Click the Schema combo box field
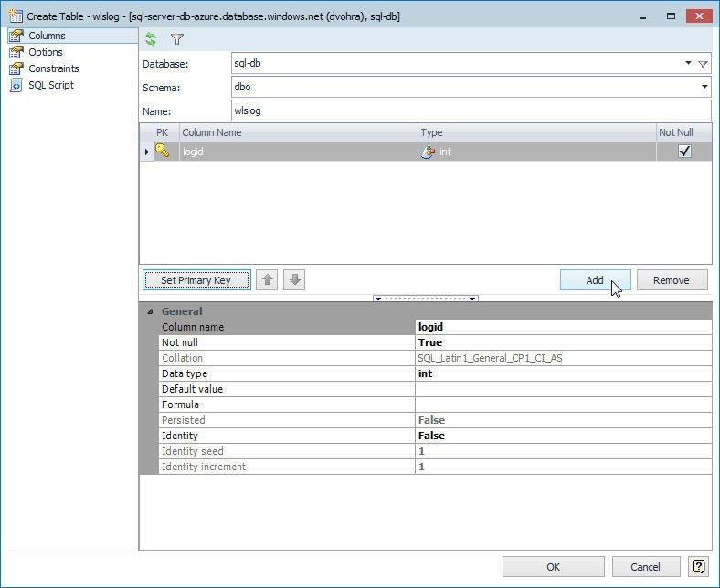 point(471,87)
